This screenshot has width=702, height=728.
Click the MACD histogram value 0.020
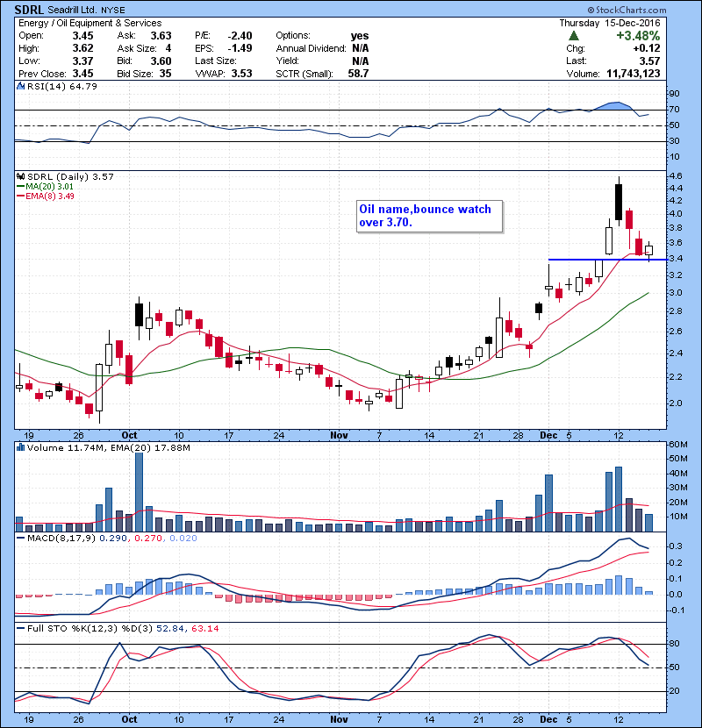tap(183, 539)
